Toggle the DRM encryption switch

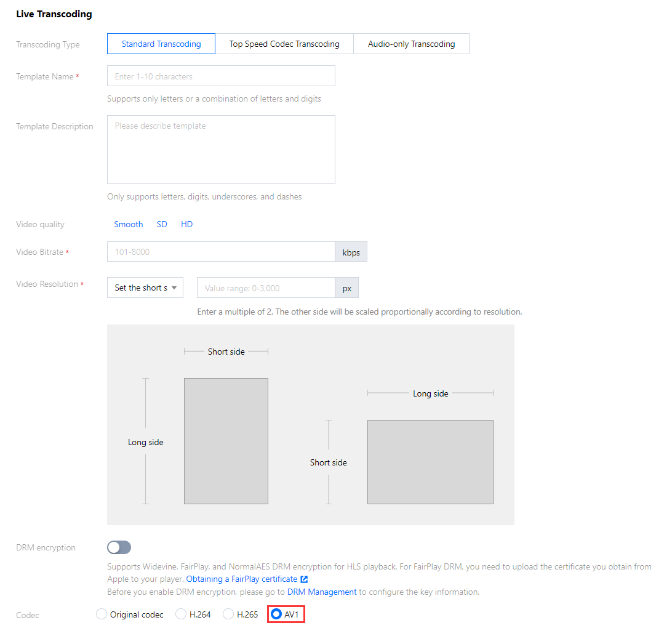[119, 547]
